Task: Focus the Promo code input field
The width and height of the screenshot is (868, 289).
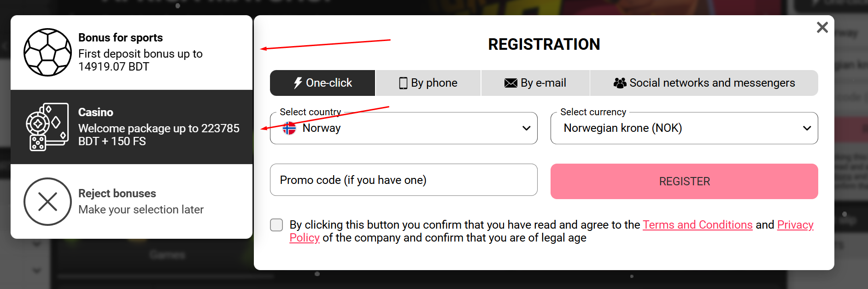Action: click(x=403, y=180)
